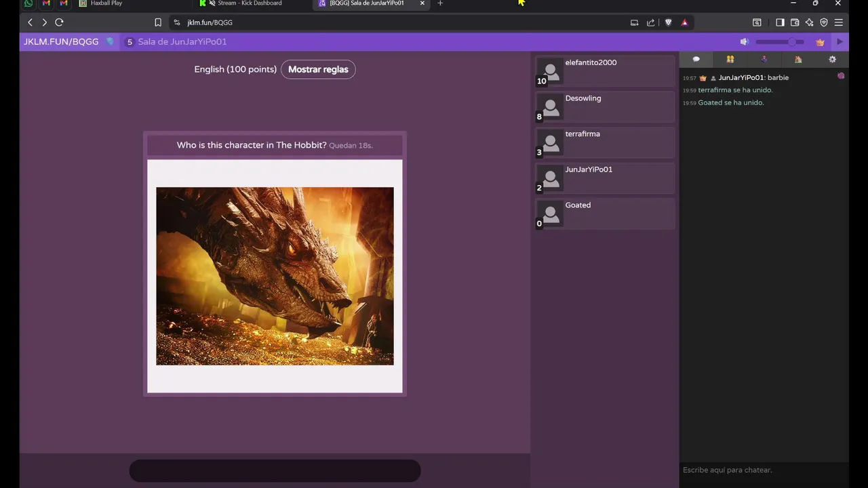Open Brave Rewards triangle icon
Screen dimensions: 868x488
[x=685, y=22]
